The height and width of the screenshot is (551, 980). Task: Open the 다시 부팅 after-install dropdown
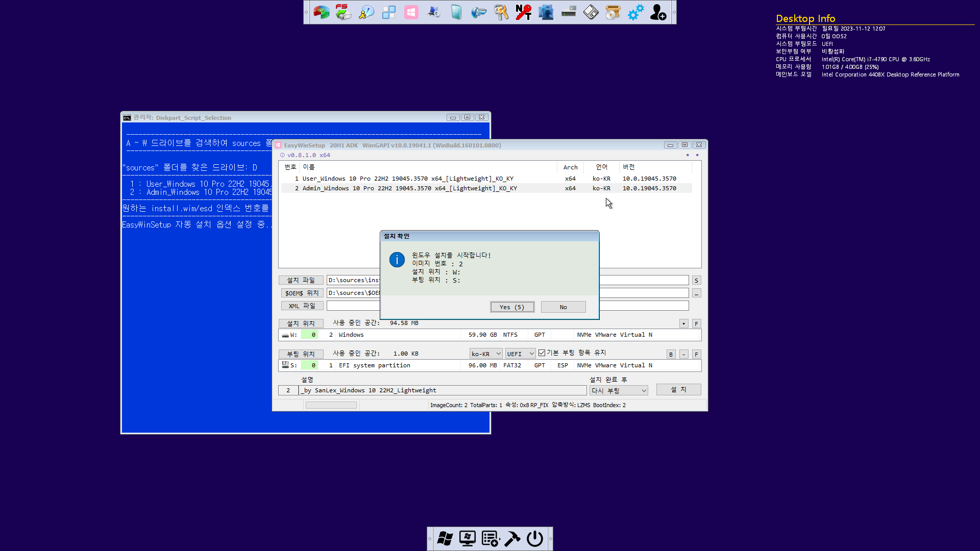[x=619, y=390]
